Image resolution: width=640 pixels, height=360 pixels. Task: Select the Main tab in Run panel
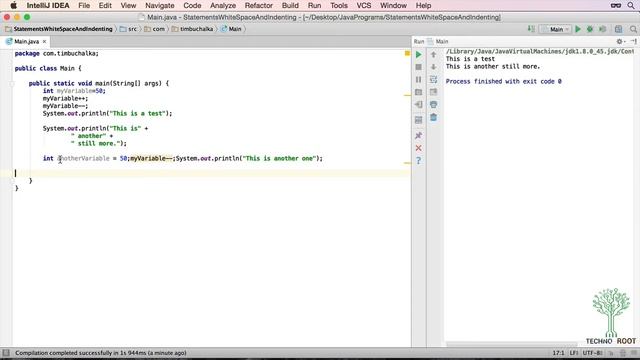click(x=438, y=41)
